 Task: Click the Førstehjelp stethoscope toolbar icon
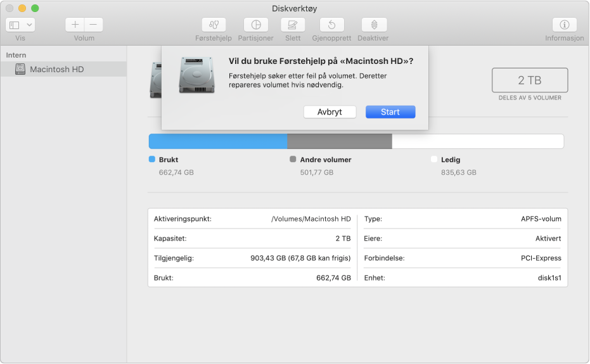coord(214,25)
